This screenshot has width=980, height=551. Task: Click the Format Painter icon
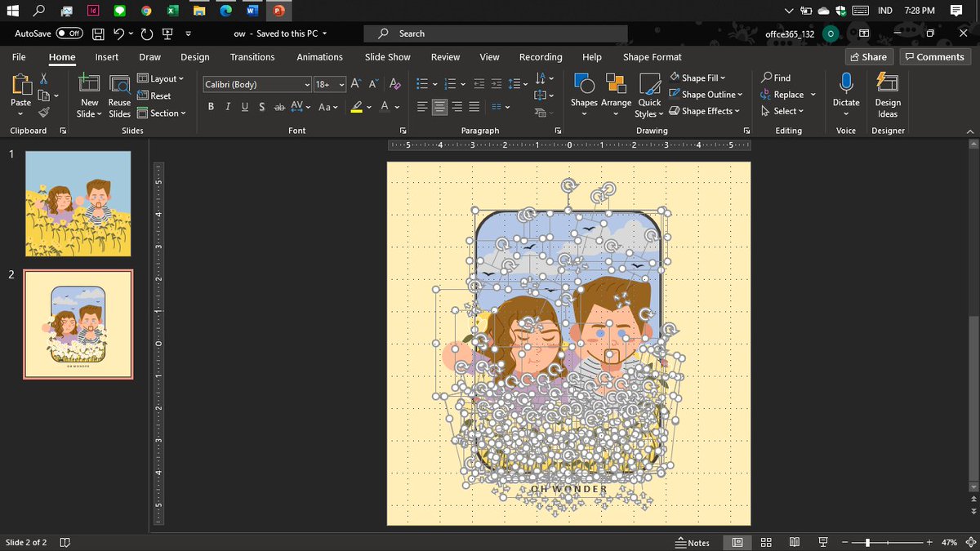pos(44,112)
